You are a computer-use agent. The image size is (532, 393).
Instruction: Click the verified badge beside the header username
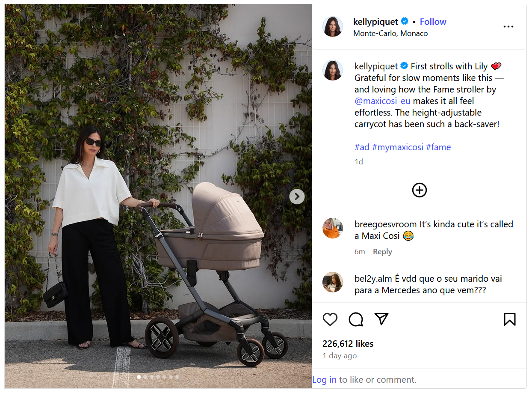pyautogui.click(x=405, y=21)
